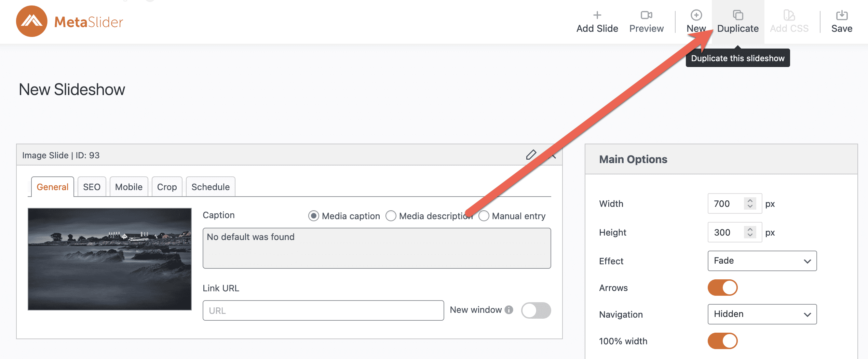
Task: Create a New slideshow
Action: pos(696,21)
